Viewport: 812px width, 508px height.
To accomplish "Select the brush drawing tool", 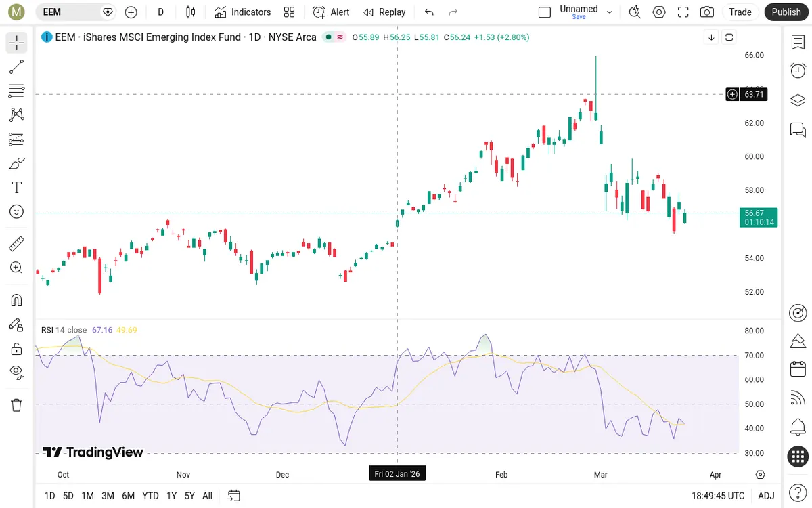I will (17, 163).
